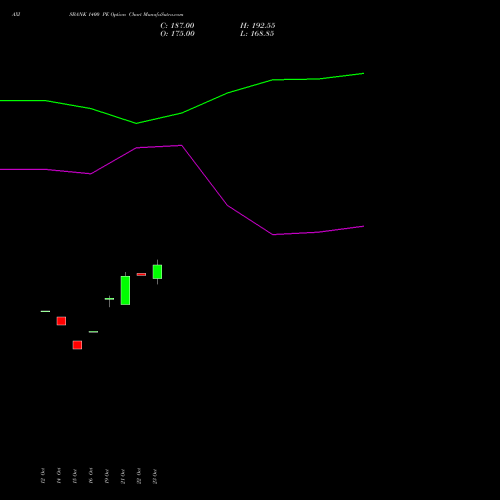This screenshot has height=500, width=500.
Task: Select the 14 Oct date label
Action: pos(59,476)
